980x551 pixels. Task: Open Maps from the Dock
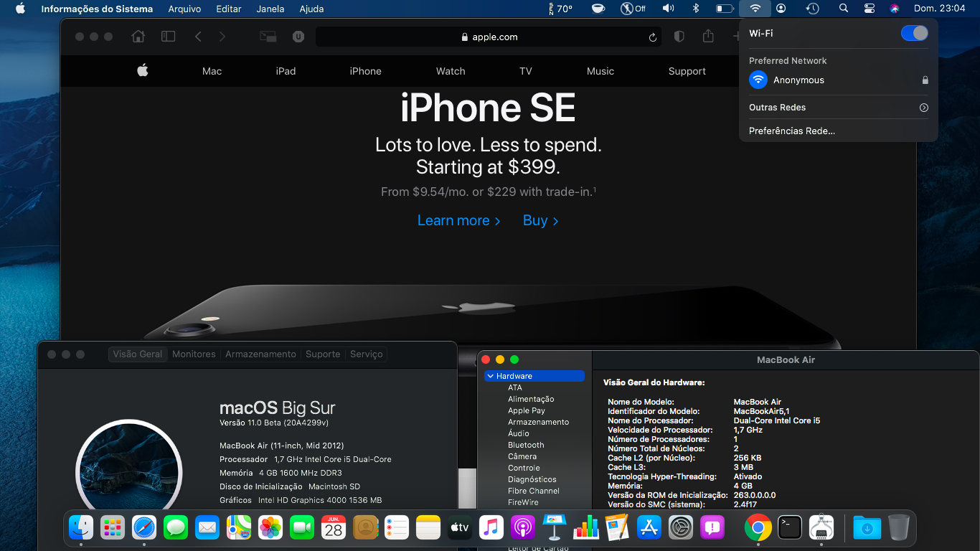pyautogui.click(x=239, y=528)
